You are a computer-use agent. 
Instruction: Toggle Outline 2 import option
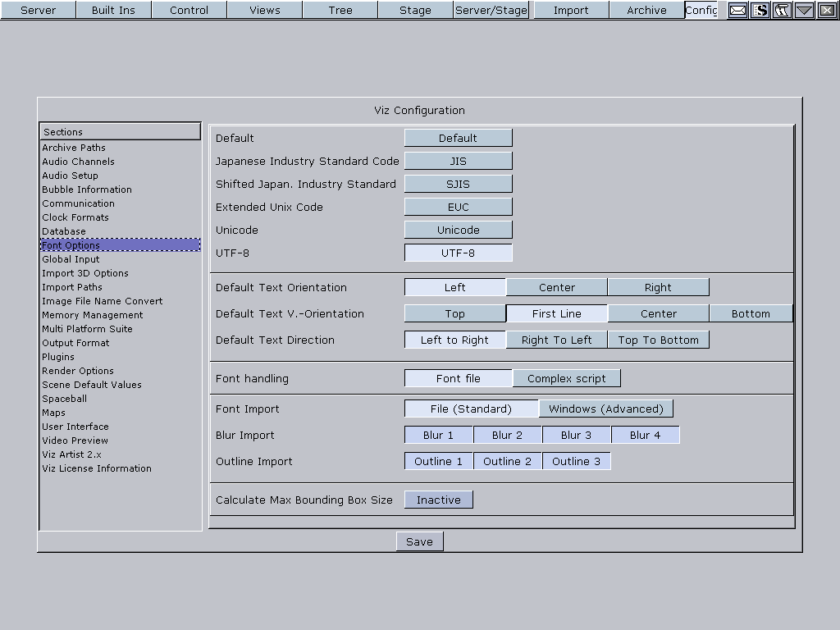[x=507, y=461]
